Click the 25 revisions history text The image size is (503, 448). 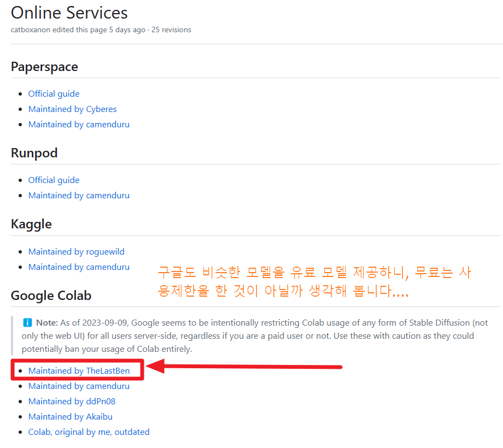pyautogui.click(x=171, y=30)
